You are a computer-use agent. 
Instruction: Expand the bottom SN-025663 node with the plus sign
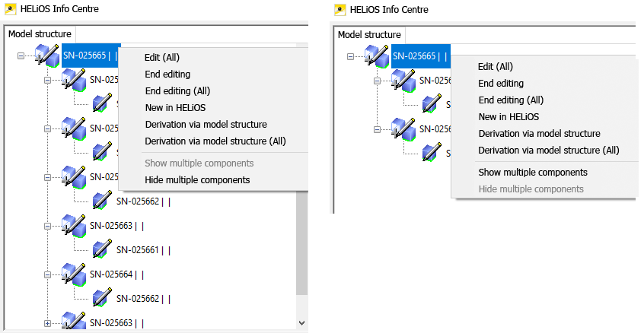[x=48, y=323]
